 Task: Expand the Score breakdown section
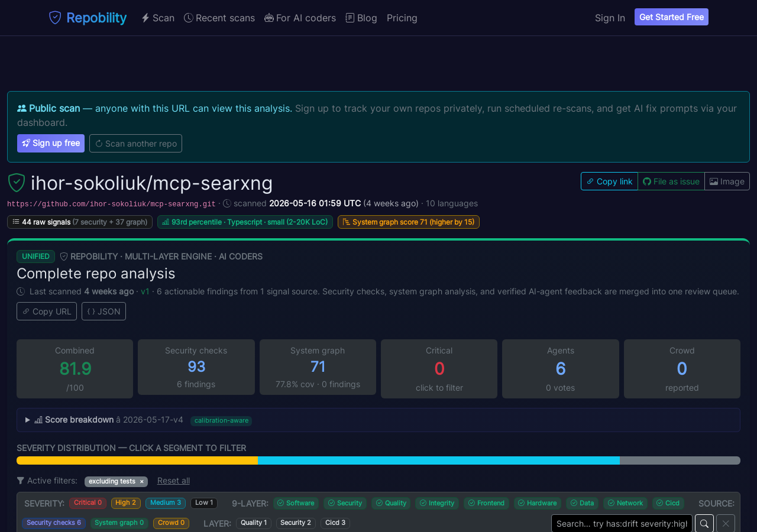tap(378, 420)
